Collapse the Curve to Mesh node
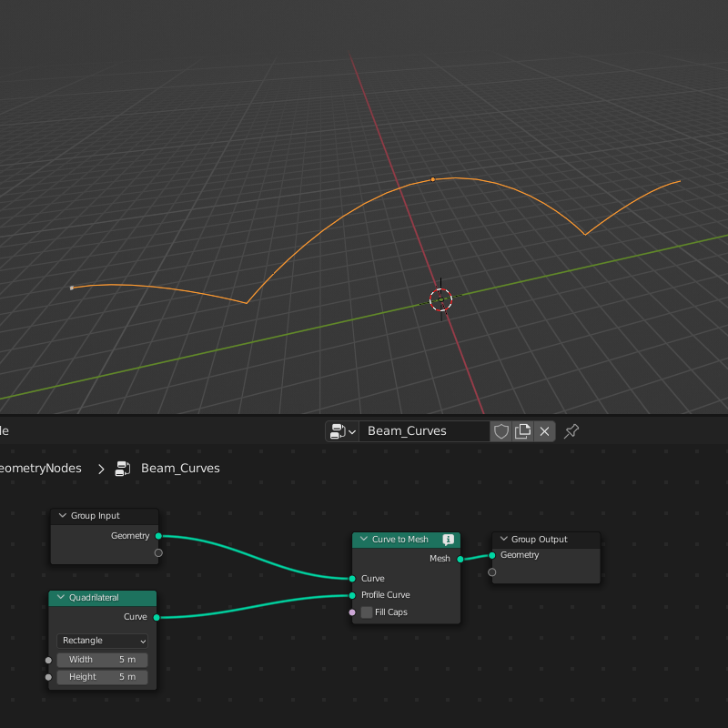The image size is (728, 728). tap(362, 540)
